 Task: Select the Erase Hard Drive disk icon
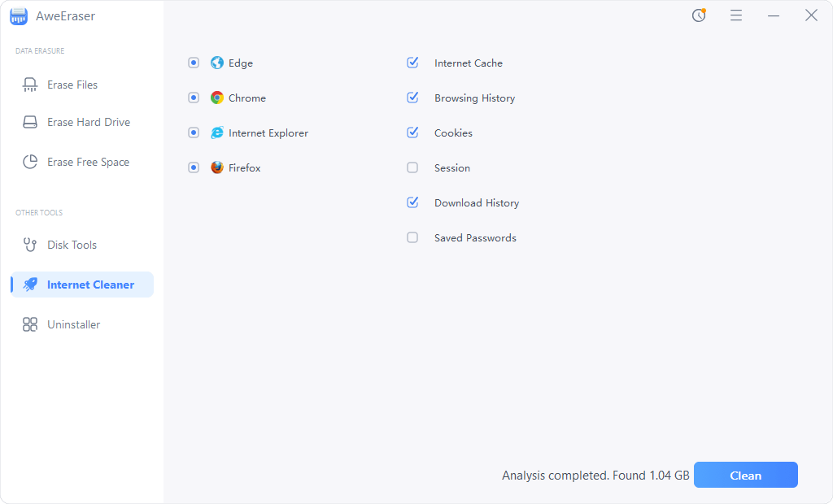tap(30, 122)
